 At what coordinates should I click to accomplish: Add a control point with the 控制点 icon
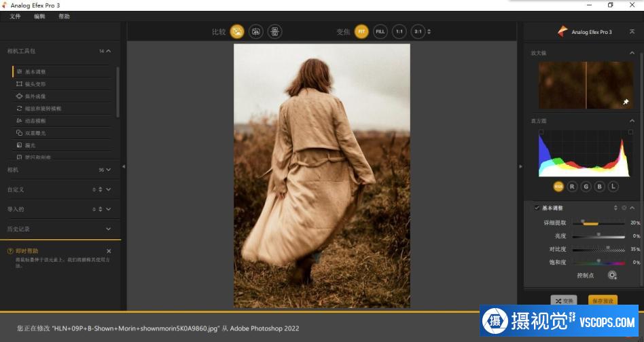[x=612, y=275]
